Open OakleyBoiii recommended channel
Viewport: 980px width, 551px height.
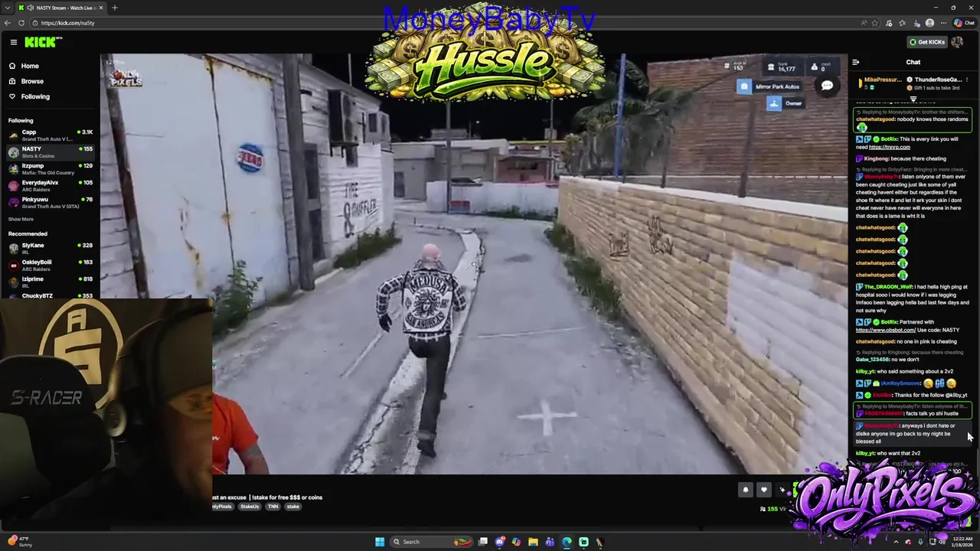click(50, 265)
